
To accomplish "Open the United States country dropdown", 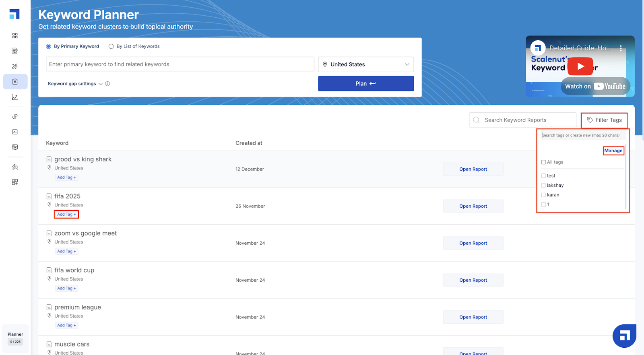I will [x=366, y=64].
